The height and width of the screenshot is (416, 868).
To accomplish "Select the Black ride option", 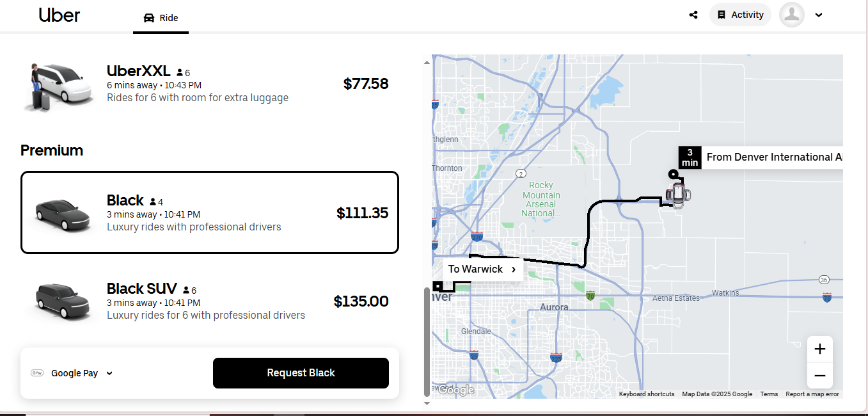I will pos(210,212).
